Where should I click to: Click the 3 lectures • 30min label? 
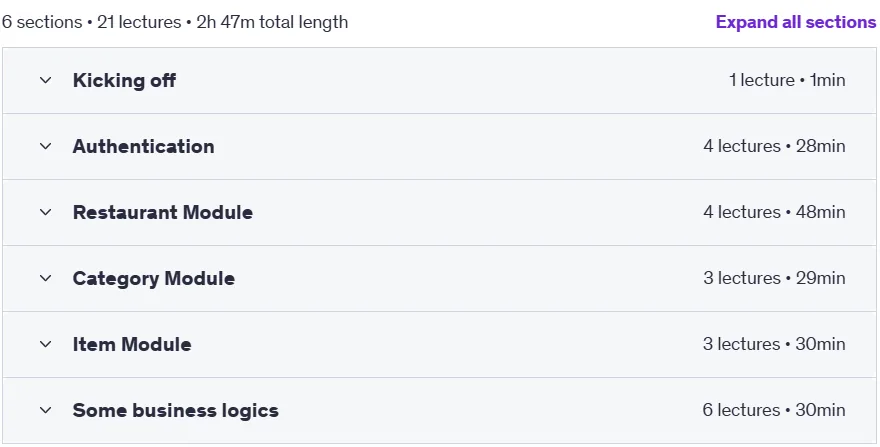click(774, 344)
